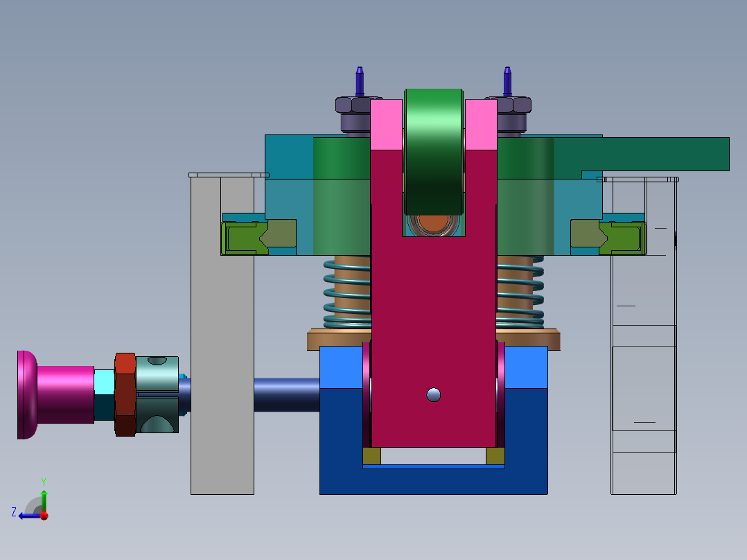The image size is (747, 560).
Task: Select the left coil spring
Action: pos(346,292)
